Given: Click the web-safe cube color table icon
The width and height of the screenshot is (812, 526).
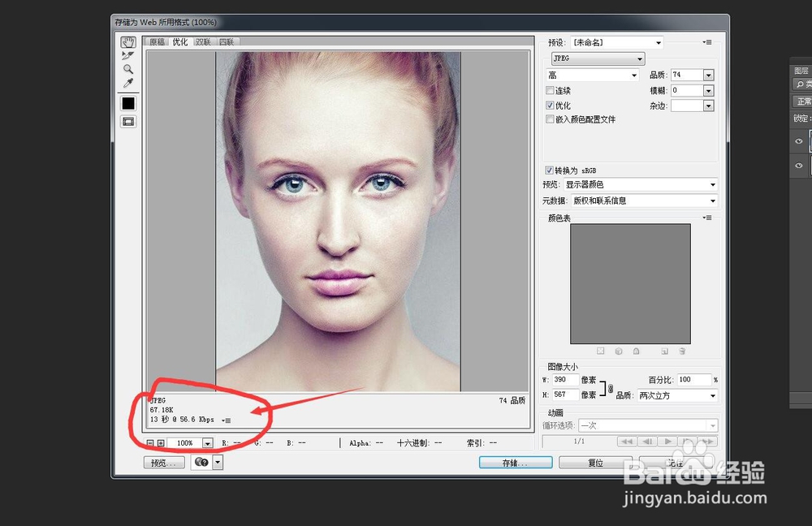Looking at the screenshot, I should tap(618, 351).
